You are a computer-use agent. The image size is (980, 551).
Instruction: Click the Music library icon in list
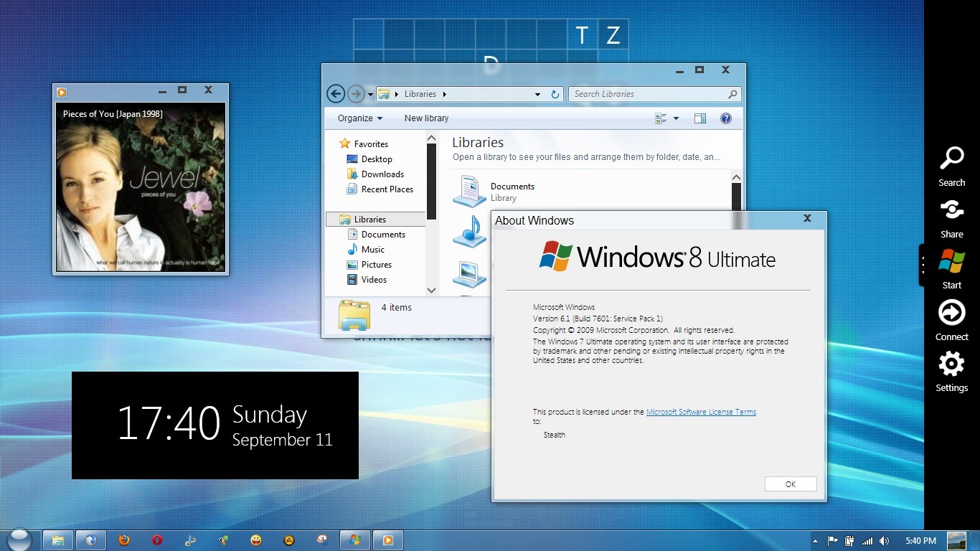[x=470, y=232]
